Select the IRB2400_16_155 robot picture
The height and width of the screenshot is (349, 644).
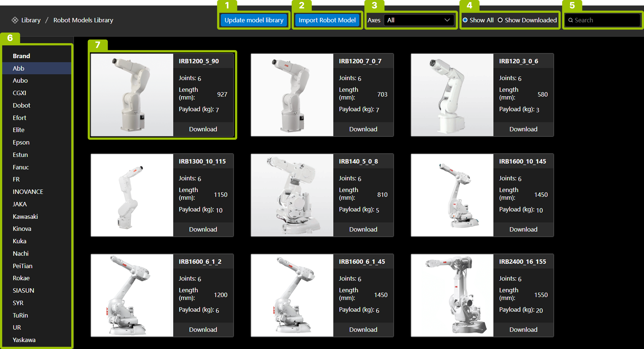coord(452,295)
